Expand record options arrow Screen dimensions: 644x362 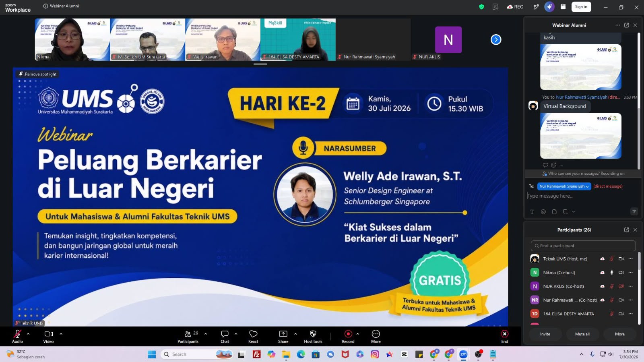point(358,334)
